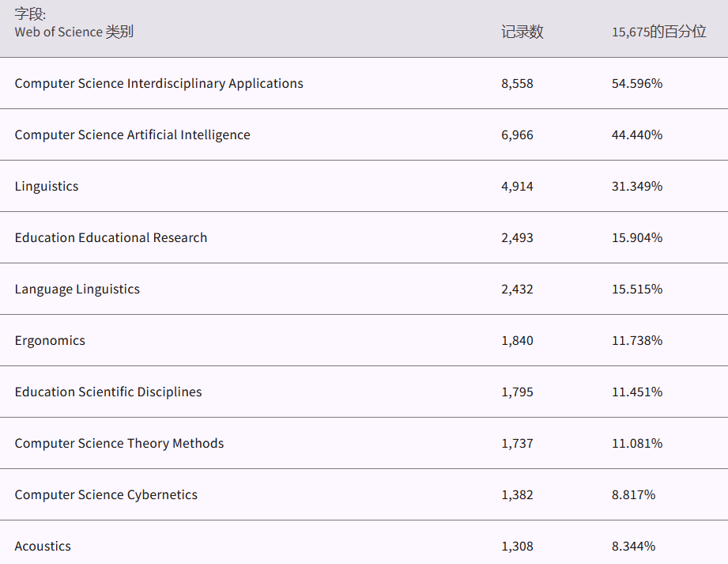
Task: Open the 4,914 record count
Action: pyautogui.click(x=517, y=186)
